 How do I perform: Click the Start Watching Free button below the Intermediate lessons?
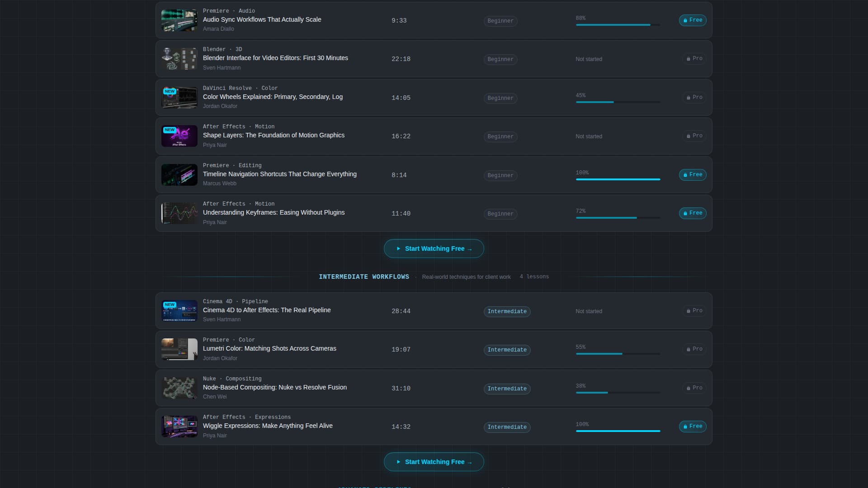point(434,462)
